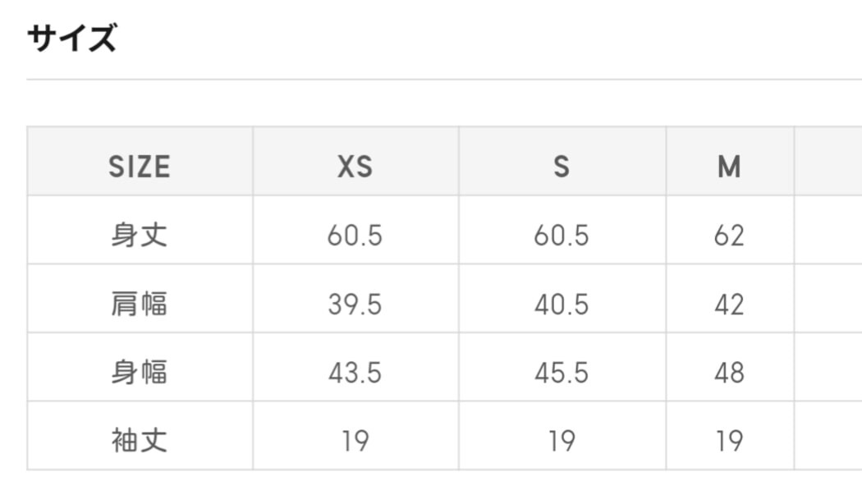Viewport: 862px width, 504px height.
Task: Click the XS 身幅 value 43.5
Action: (355, 373)
